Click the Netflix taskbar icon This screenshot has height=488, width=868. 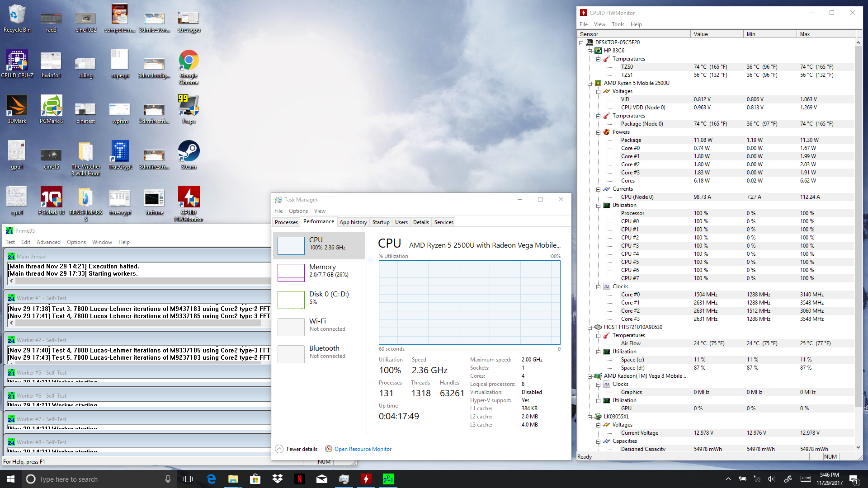(299, 479)
